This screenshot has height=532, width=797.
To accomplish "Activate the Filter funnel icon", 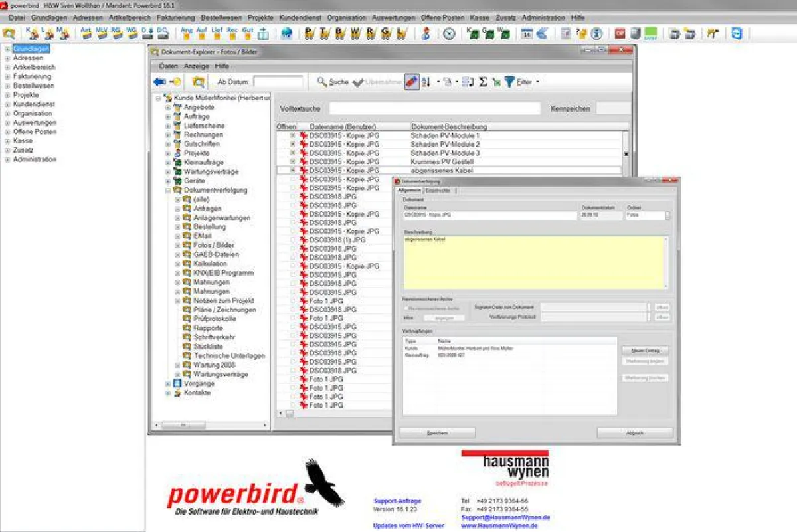I will (509, 82).
